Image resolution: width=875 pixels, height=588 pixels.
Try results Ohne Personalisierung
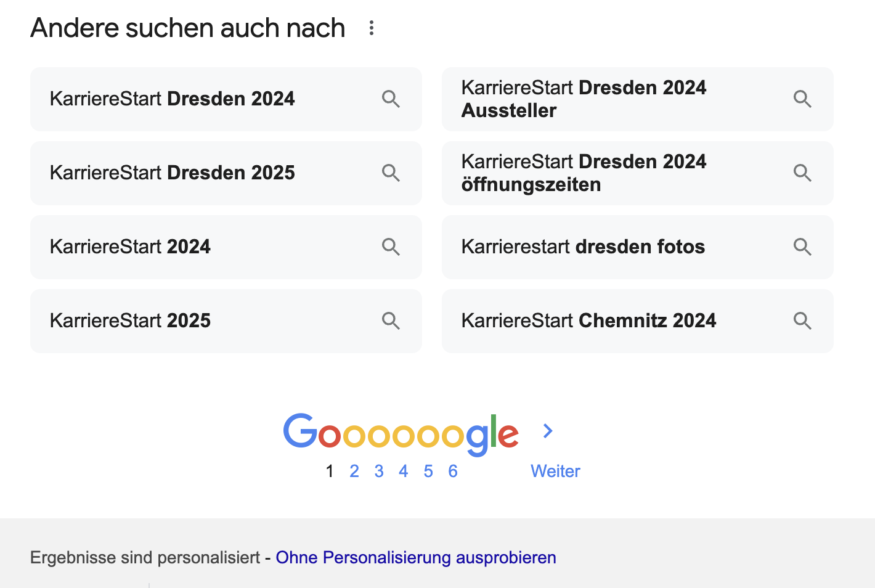416,557
